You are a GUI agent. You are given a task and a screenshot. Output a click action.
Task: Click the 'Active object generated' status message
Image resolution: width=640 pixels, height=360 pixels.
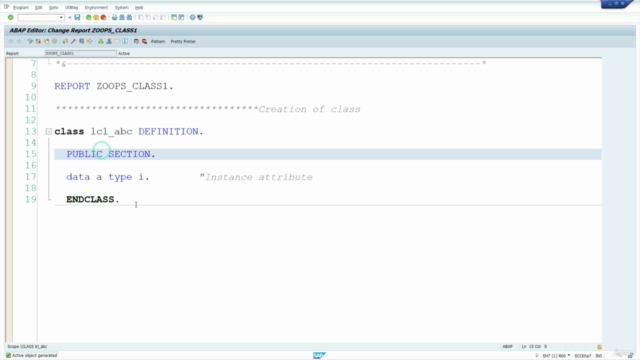[x=34, y=356]
